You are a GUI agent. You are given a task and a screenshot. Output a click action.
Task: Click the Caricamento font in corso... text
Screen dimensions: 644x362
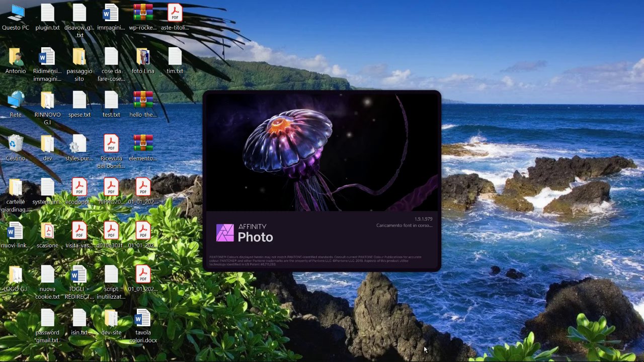404,226
